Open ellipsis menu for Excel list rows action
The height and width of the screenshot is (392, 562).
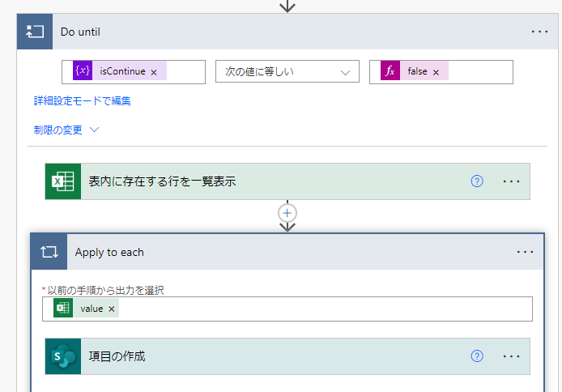point(511,181)
